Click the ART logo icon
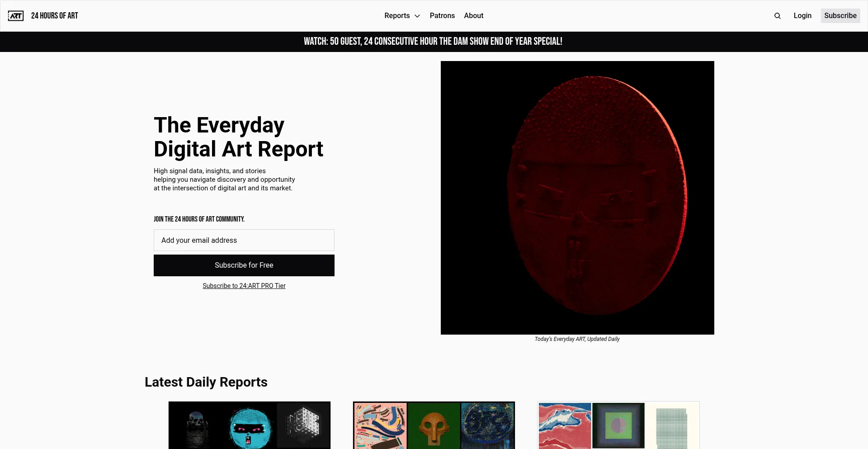 [x=16, y=16]
